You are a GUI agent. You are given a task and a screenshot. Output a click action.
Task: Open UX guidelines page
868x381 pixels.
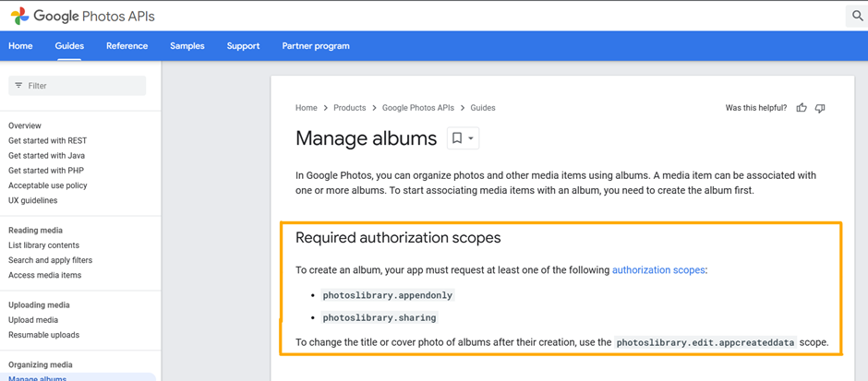[32, 200]
